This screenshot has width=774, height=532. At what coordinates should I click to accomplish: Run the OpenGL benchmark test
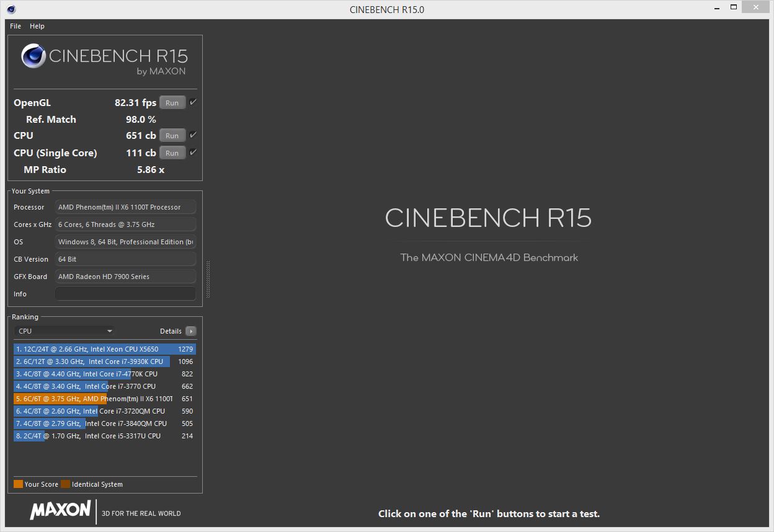pos(172,103)
